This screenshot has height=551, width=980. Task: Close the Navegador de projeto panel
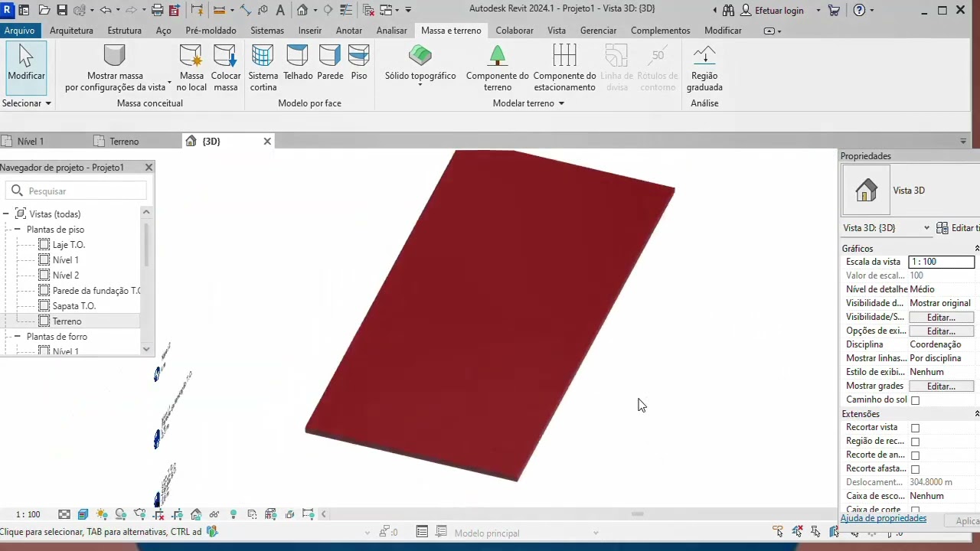click(149, 167)
